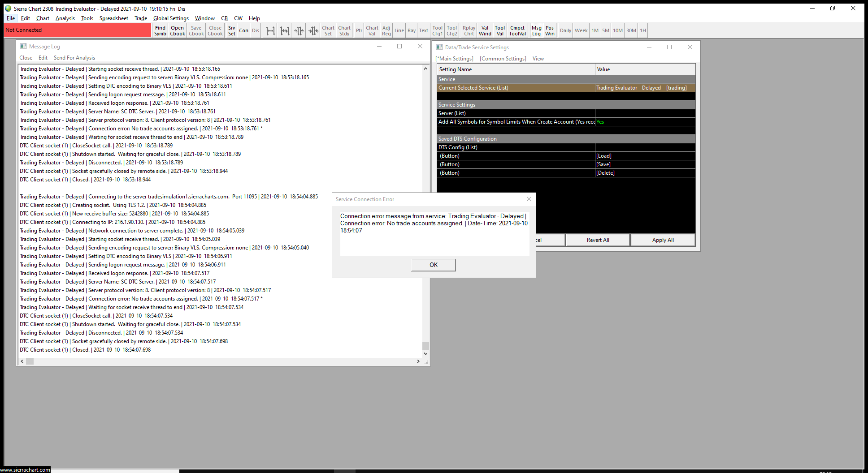Open the Current Selected Service list
The image size is (868, 473).
[x=645, y=88]
